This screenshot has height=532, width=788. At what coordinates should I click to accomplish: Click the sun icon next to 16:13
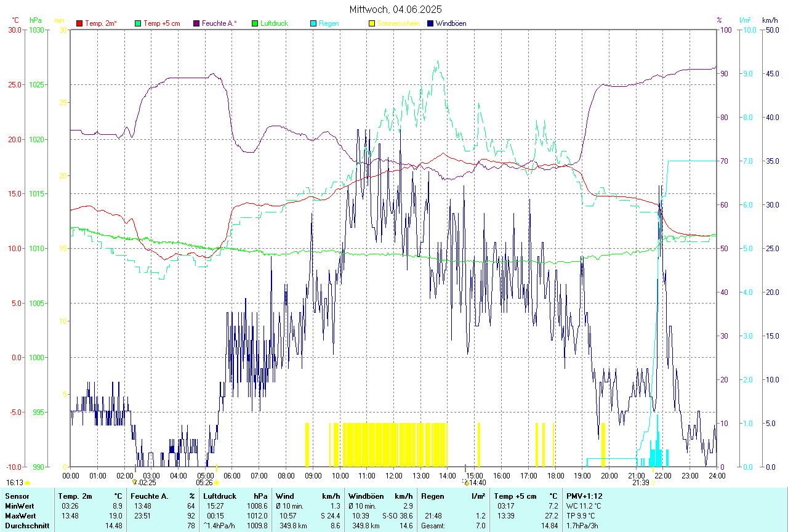coord(27,483)
